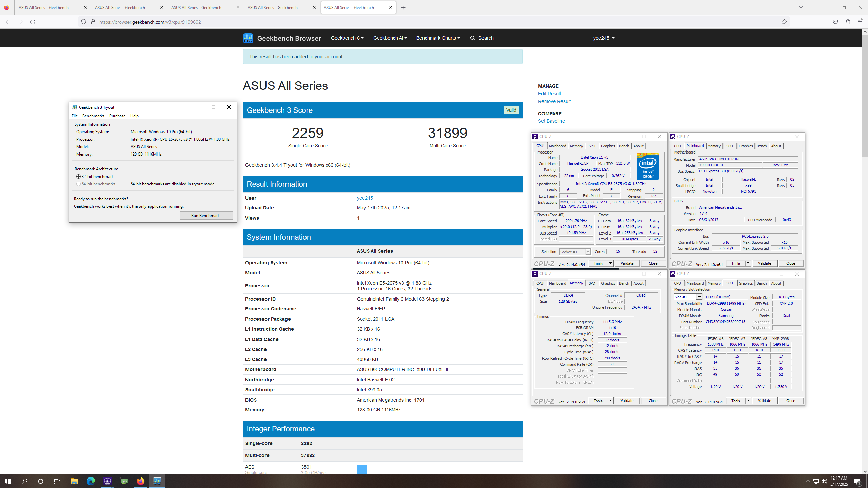Open Windows Start menu
Image resolution: width=868 pixels, height=488 pixels.
tap(8, 481)
